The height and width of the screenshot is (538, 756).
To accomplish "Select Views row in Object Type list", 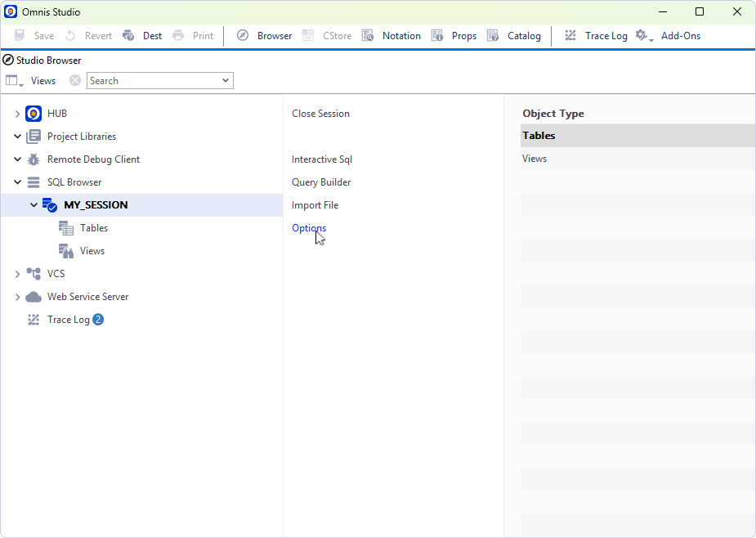I will click(637, 159).
